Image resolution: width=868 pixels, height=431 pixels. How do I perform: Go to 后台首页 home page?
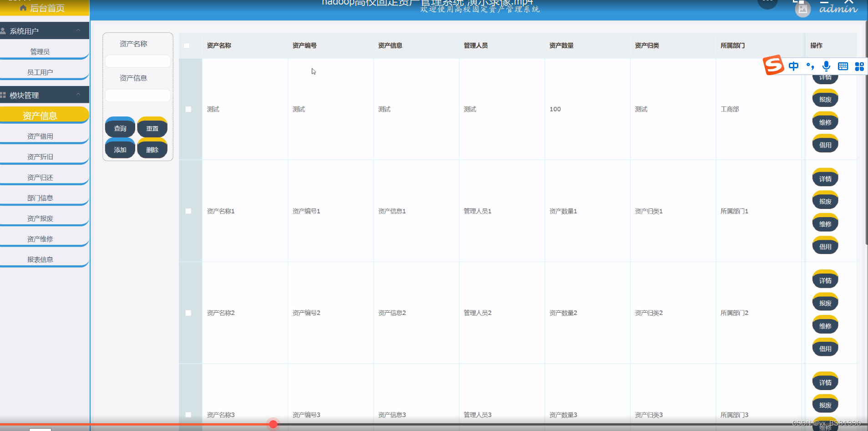pyautogui.click(x=45, y=8)
